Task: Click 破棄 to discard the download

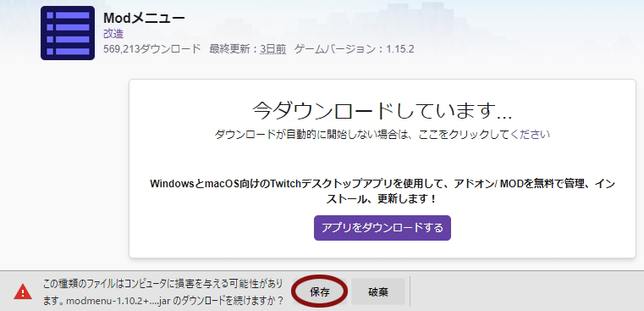Action: 378,292
